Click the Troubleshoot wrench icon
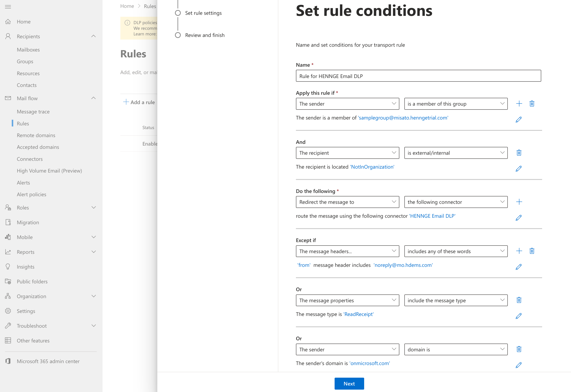 8,326
